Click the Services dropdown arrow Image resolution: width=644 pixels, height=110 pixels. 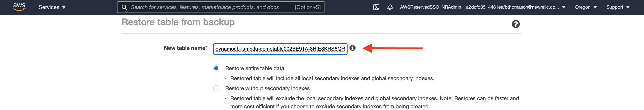pyautogui.click(x=64, y=7)
